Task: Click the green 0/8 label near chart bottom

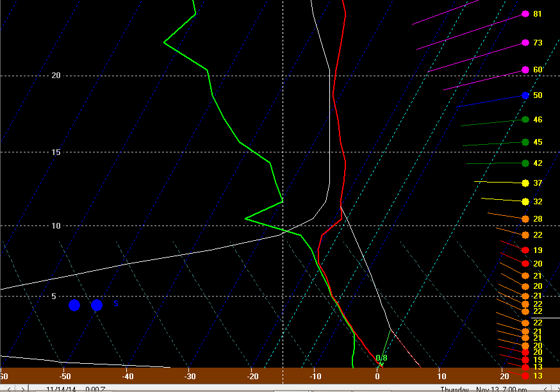Action: 381,357
